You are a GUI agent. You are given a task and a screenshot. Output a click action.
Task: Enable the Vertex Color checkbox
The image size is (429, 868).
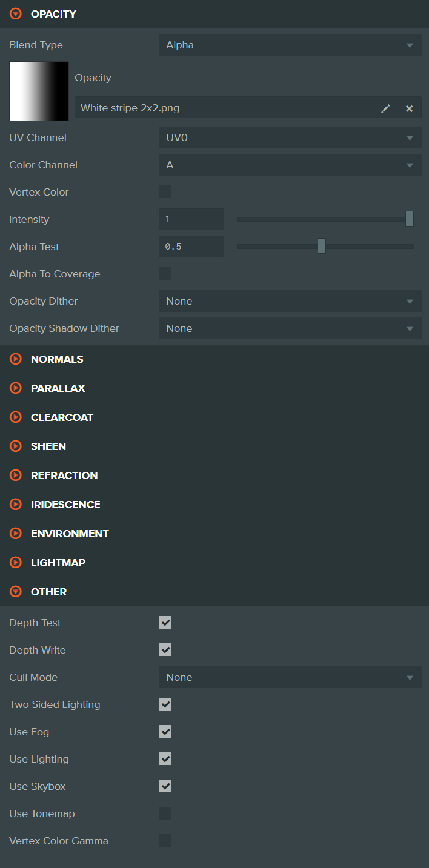[165, 192]
